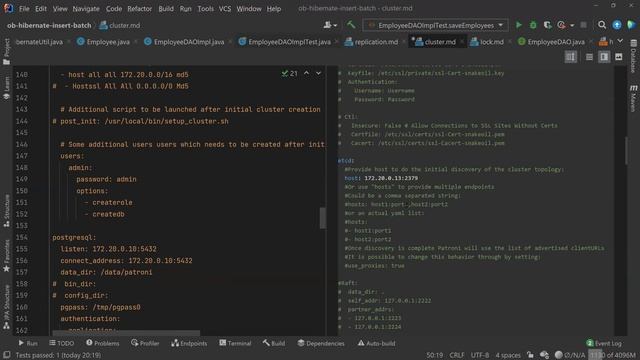Go to next highlighted problem arrow

tap(318, 73)
